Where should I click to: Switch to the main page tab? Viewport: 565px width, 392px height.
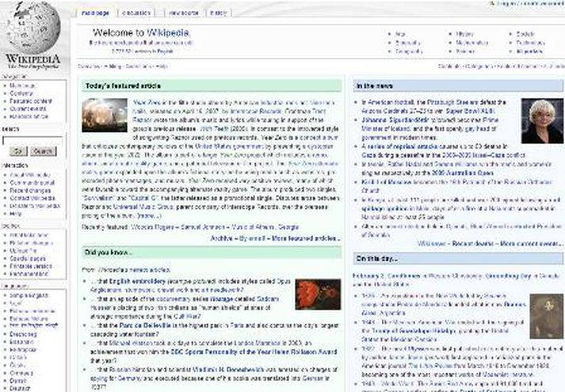click(96, 13)
